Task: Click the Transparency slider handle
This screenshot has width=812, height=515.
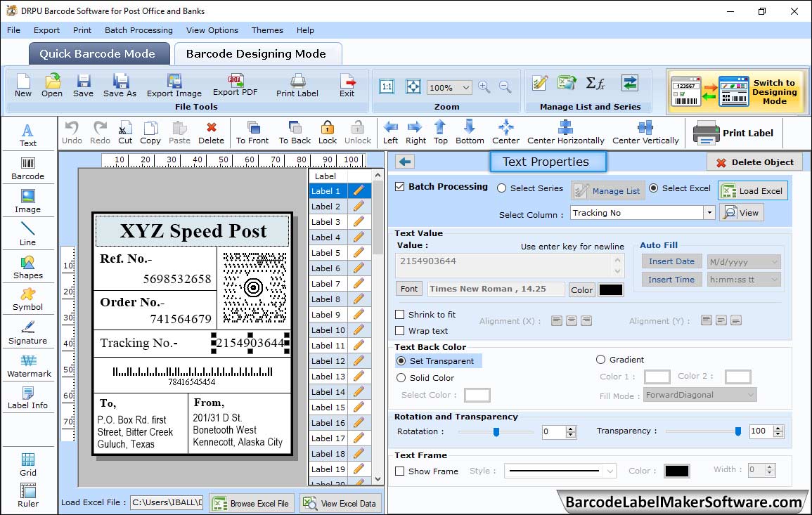Action: (x=738, y=431)
